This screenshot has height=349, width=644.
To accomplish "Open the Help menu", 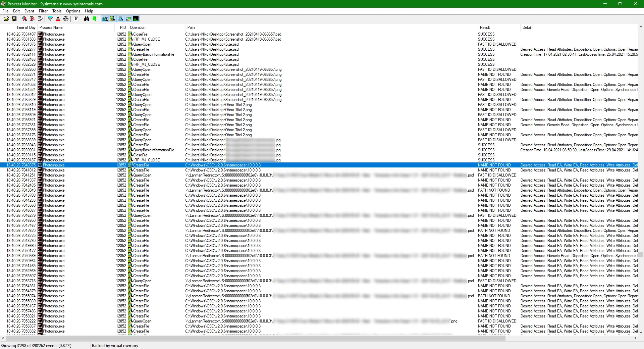I will [x=89, y=11].
